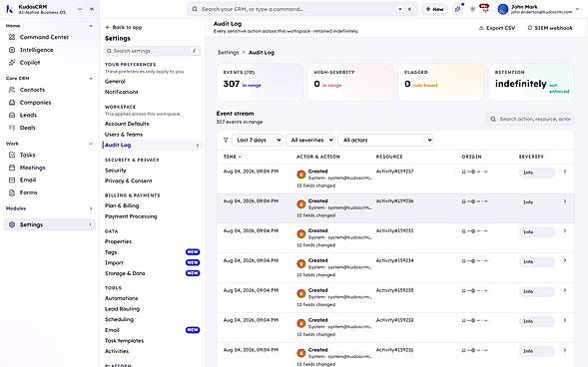588x367 pixels.
Task: Click John Mark's avatar
Action: click(503, 9)
